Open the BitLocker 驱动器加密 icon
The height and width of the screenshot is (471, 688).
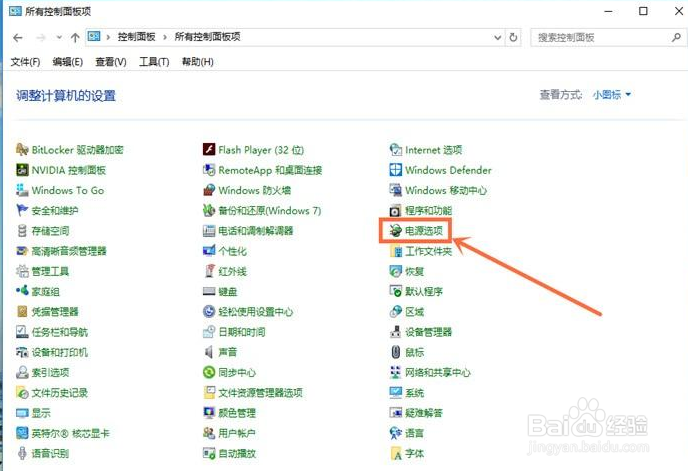tap(22, 150)
